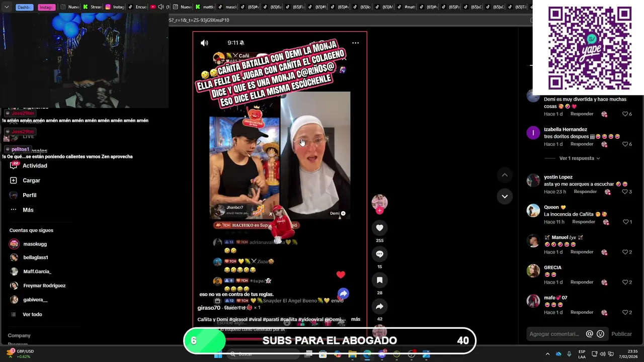This screenshot has height=362, width=644.
Task: Open followed account bellaglass1
Action: [29, 257]
